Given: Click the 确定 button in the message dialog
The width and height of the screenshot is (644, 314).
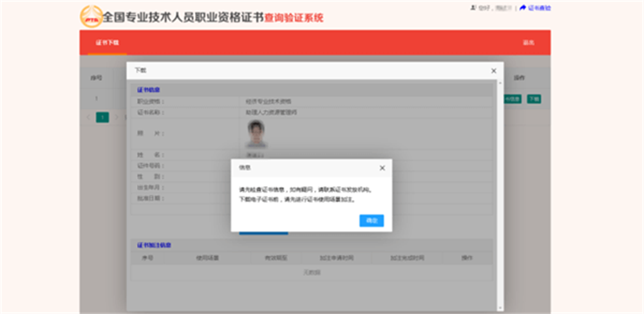Looking at the screenshot, I should point(372,221).
